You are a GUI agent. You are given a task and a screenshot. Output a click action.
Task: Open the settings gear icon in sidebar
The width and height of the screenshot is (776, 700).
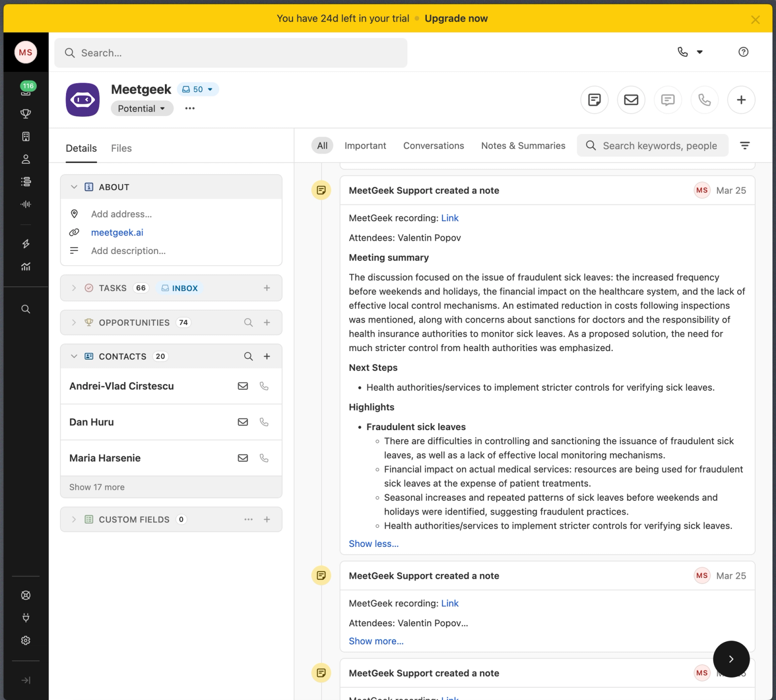[26, 640]
